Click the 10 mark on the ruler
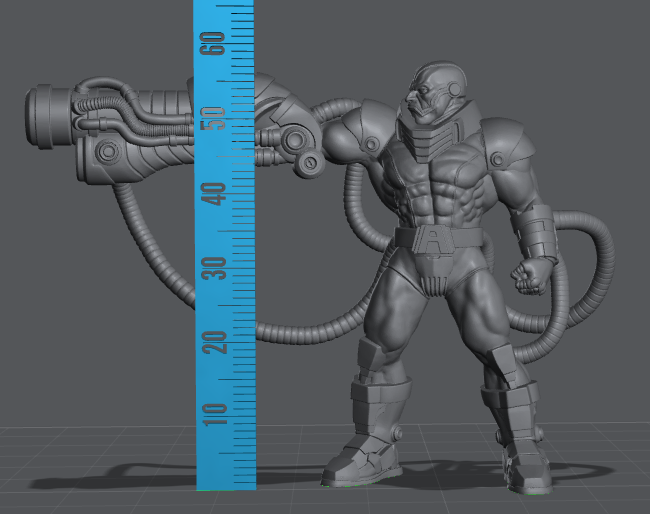 pos(214,409)
